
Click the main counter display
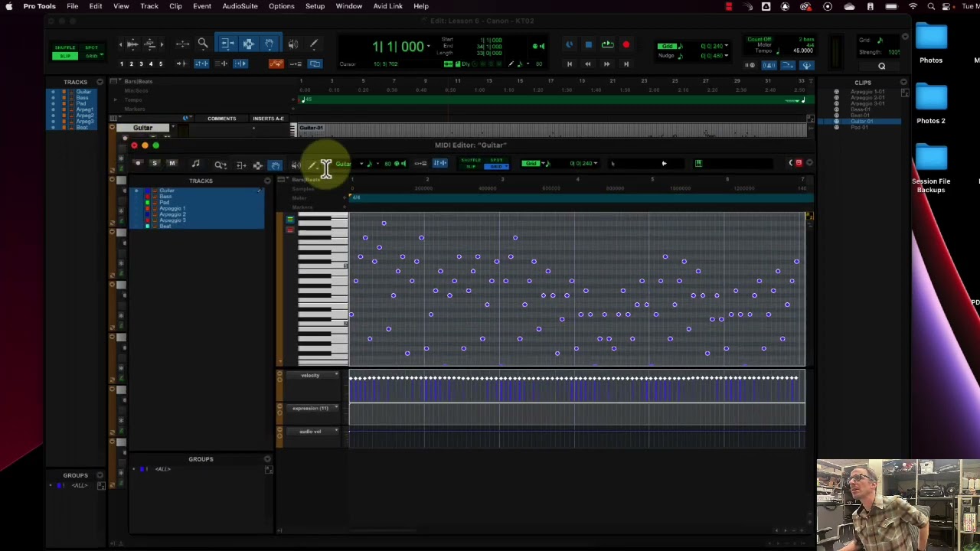[x=398, y=47]
